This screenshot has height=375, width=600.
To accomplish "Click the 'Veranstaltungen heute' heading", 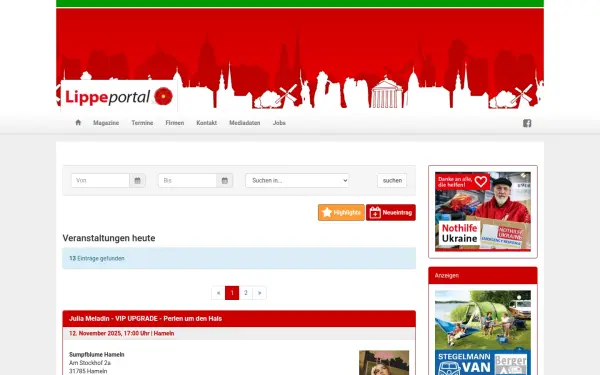I will tap(109, 238).
